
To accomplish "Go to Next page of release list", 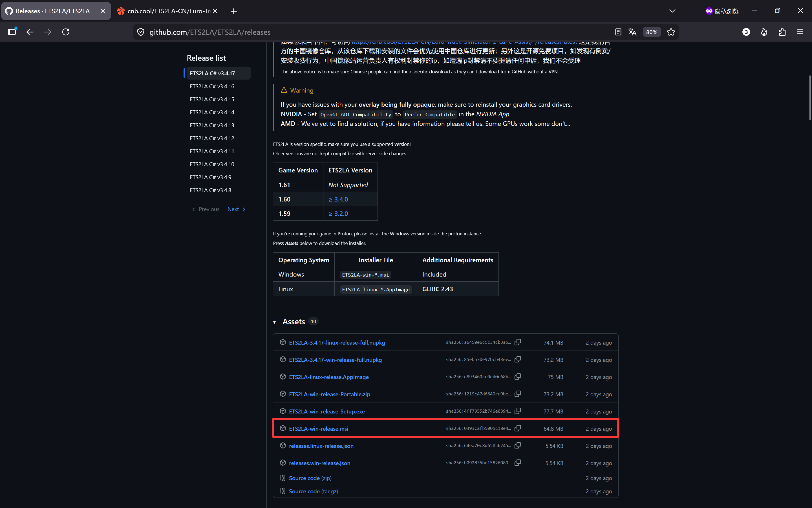I will tap(237, 209).
